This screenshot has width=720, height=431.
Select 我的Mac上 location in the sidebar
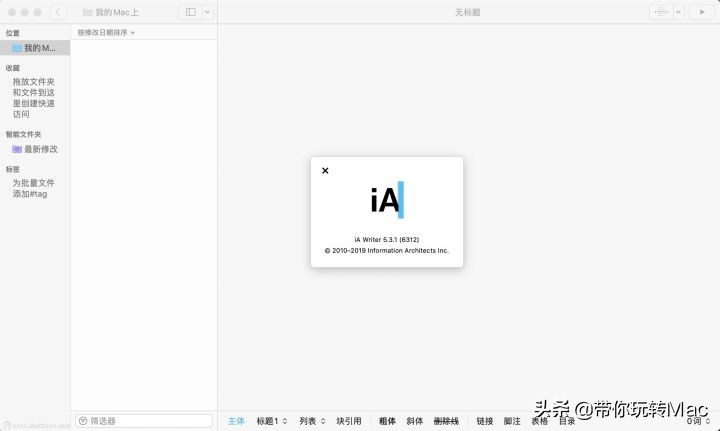(x=35, y=48)
